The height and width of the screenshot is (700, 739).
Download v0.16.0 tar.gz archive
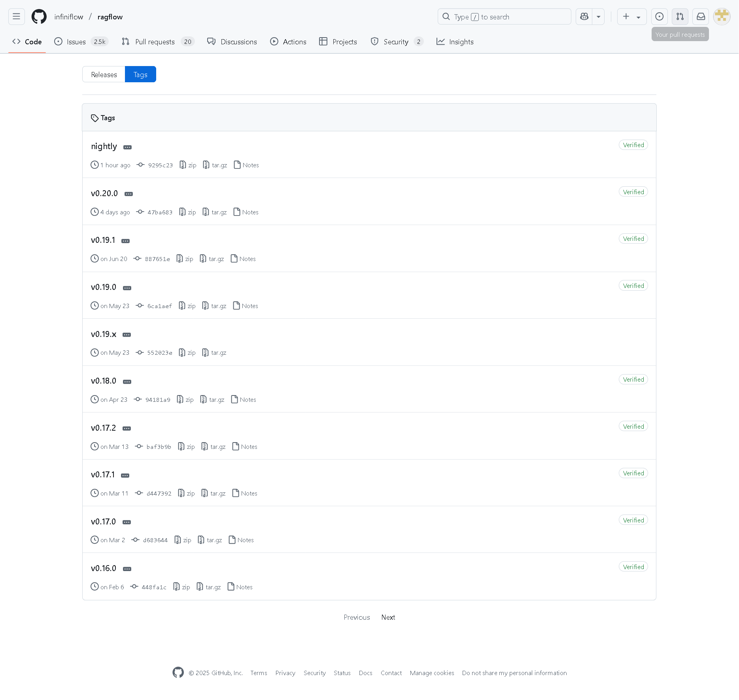tap(208, 587)
